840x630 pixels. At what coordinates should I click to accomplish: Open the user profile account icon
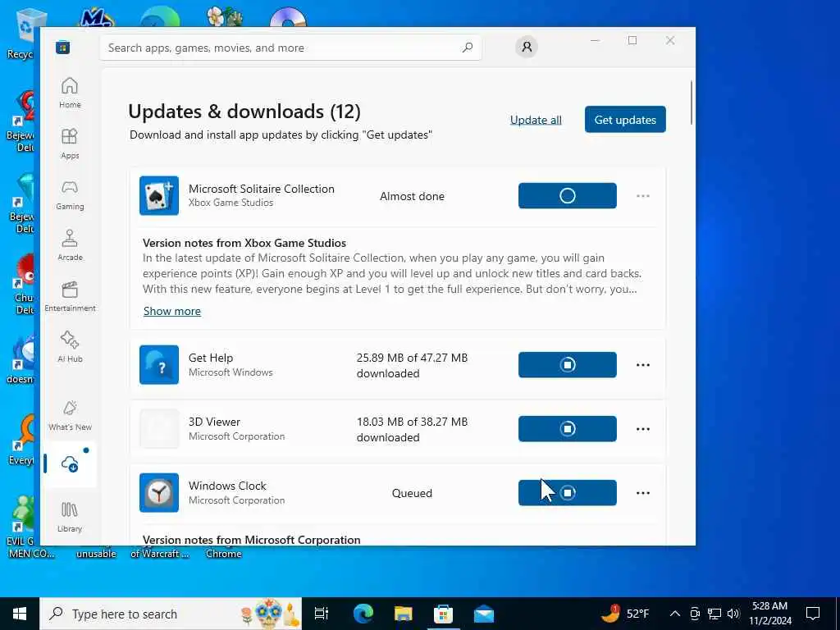(527, 47)
